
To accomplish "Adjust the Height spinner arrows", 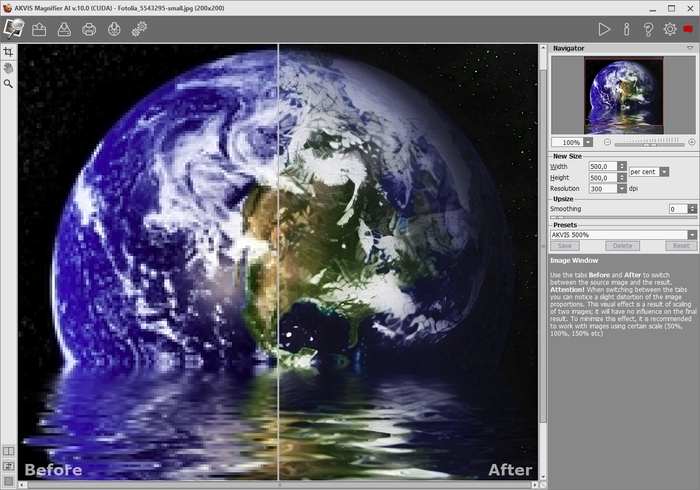I will [x=622, y=178].
